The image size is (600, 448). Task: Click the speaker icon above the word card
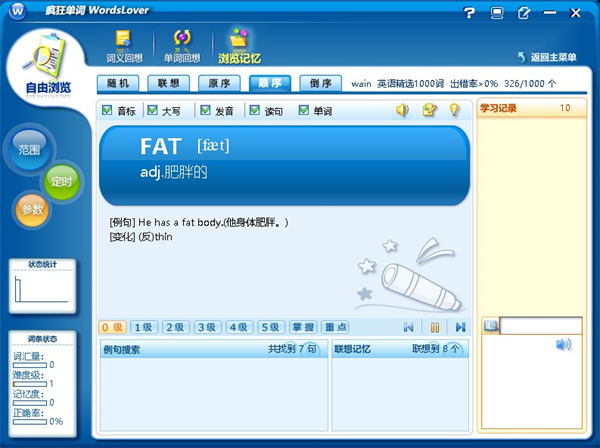tap(403, 110)
